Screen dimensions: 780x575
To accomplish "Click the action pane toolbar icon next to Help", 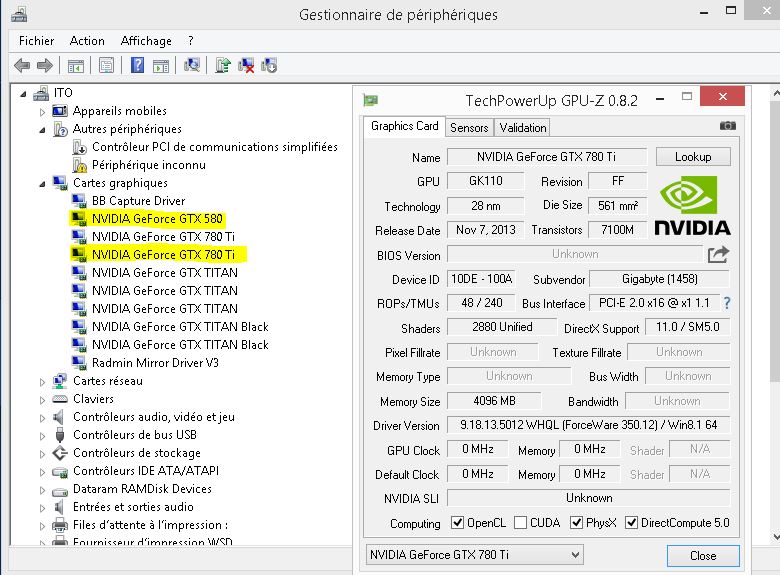I will [161, 65].
